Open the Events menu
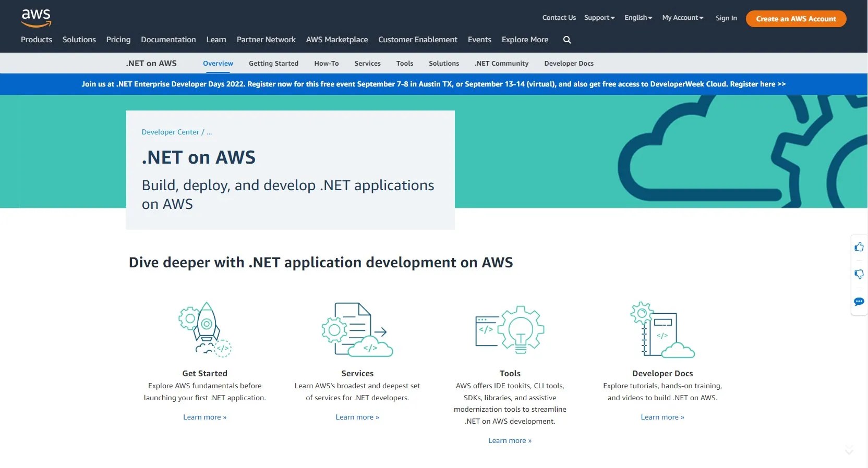 coord(479,40)
